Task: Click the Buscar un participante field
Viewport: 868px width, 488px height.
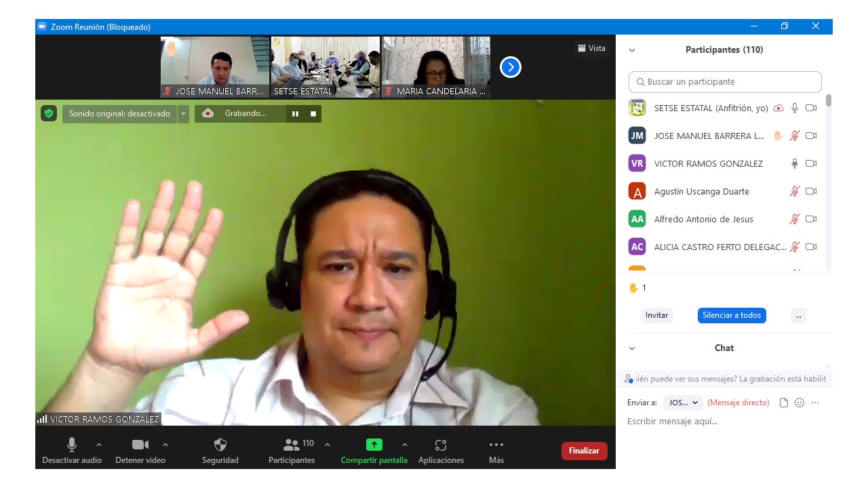Action: tap(725, 82)
